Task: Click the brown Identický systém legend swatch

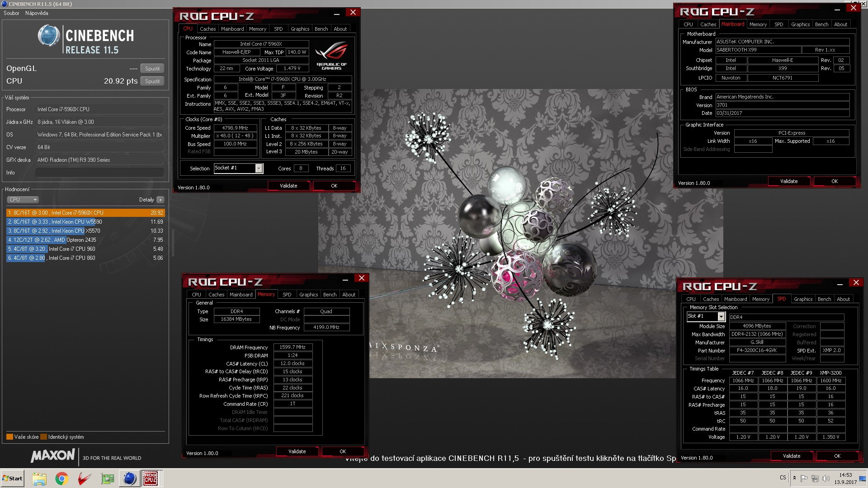Action: [x=43, y=437]
